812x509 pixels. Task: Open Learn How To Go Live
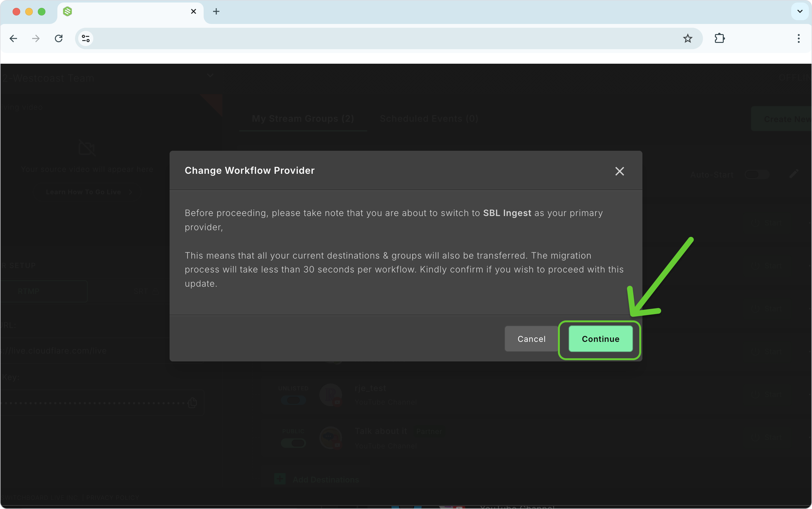[x=87, y=192]
